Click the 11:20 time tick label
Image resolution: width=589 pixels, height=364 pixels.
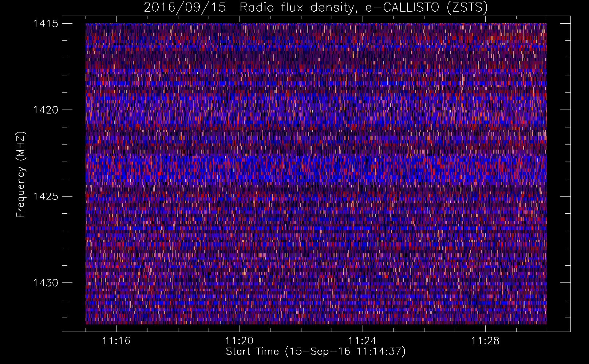point(240,341)
